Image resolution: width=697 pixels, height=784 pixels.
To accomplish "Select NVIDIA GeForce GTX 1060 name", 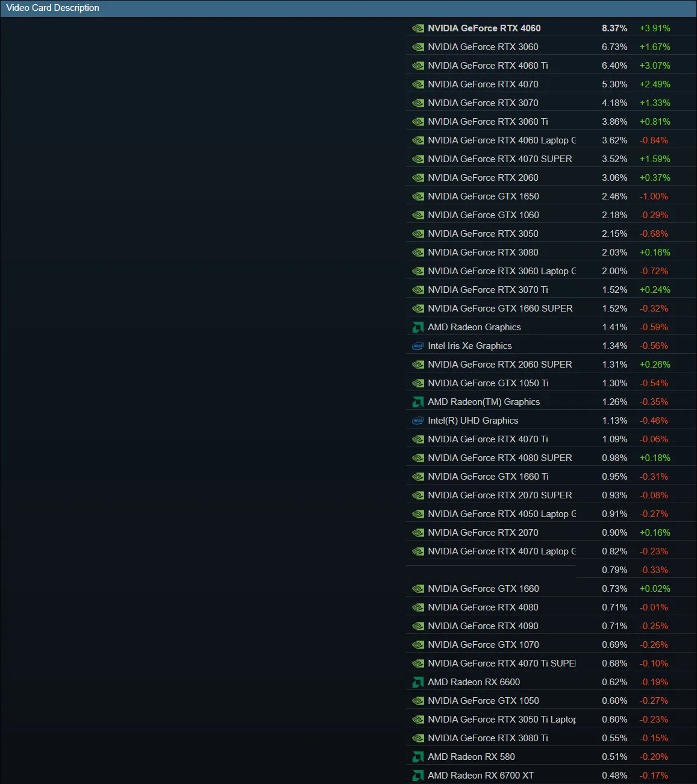I will point(483,215).
